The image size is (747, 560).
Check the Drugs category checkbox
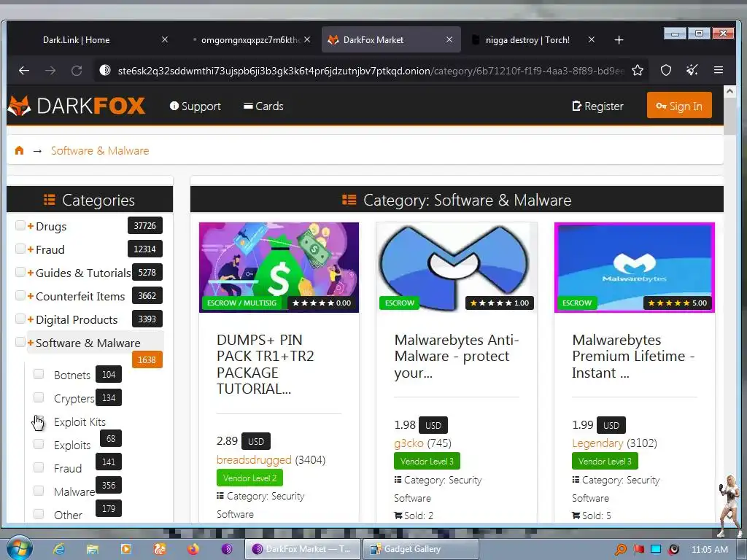coord(20,225)
